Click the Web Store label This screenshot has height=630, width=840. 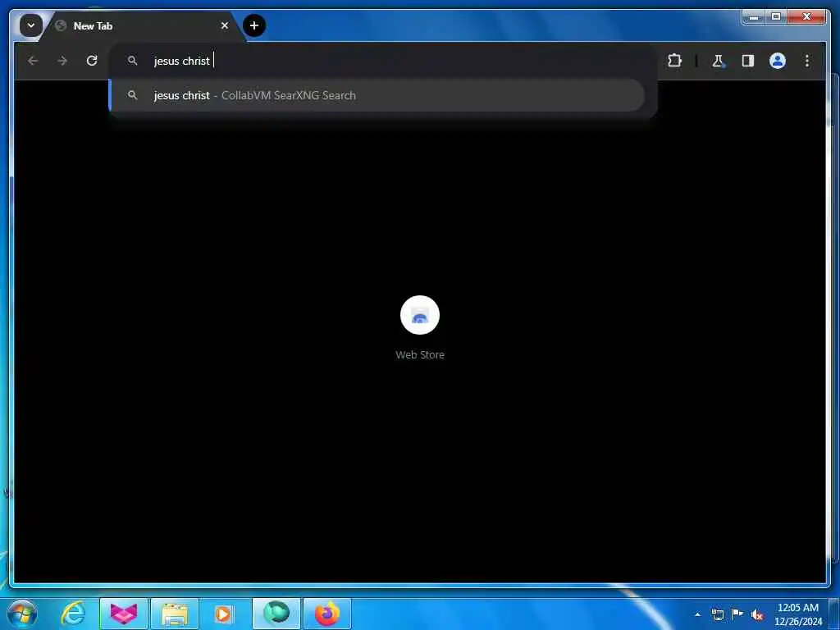coord(419,354)
